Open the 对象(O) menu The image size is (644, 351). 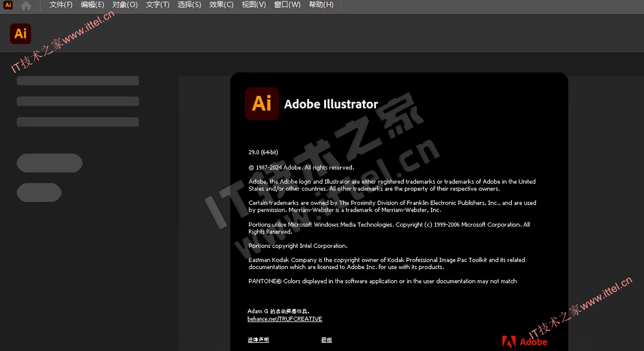[x=125, y=4]
